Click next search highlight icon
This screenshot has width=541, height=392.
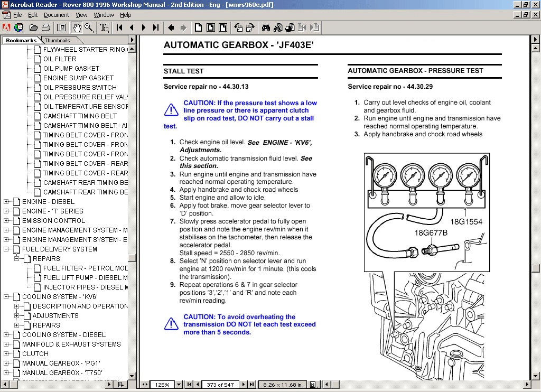[x=315, y=27]
